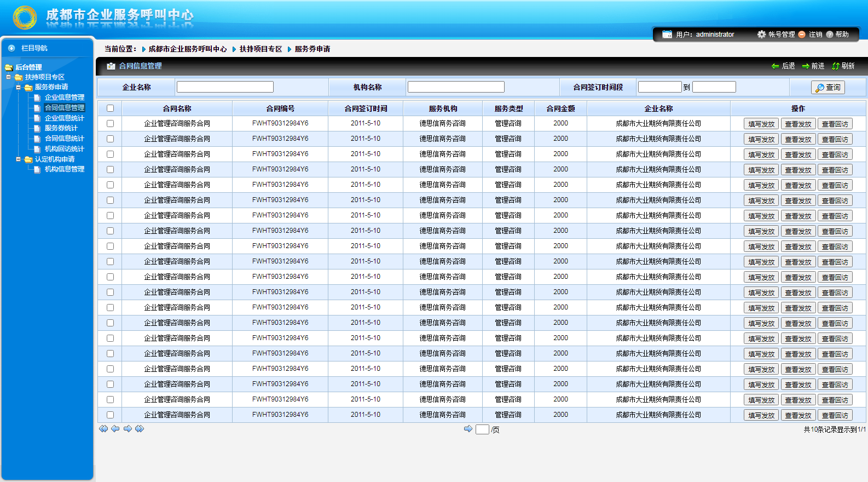The width and height of the screenshot is (868, 482).
Task: Check the last contract row checkbox
Action: tap(110, 415)
